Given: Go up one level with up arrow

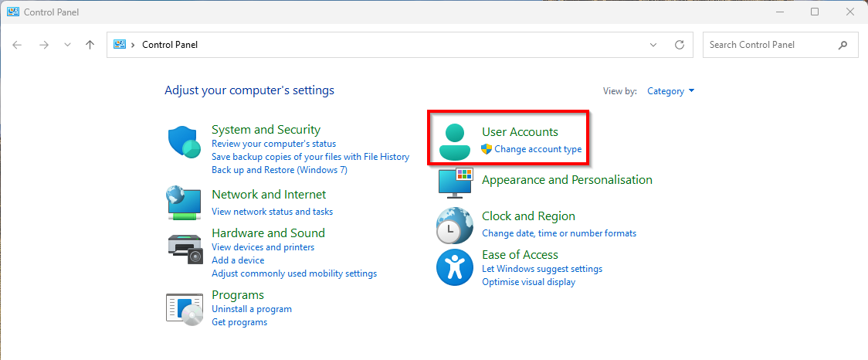Looking at the screenshot, I should (x=90, y=45).
